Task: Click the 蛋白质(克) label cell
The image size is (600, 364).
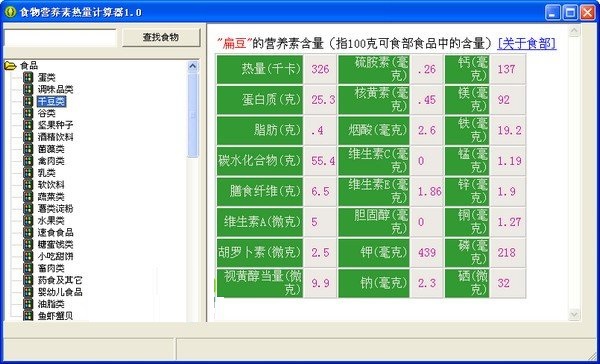Action: click(260, 100)
